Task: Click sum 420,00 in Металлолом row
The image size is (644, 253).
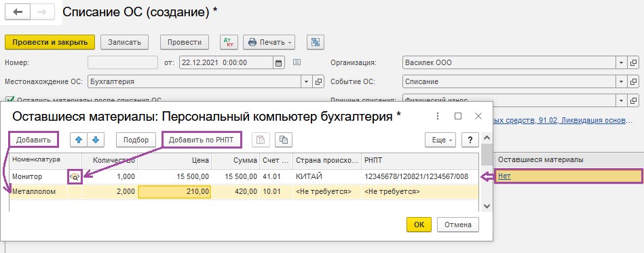Action: click(x=235, y=192)
